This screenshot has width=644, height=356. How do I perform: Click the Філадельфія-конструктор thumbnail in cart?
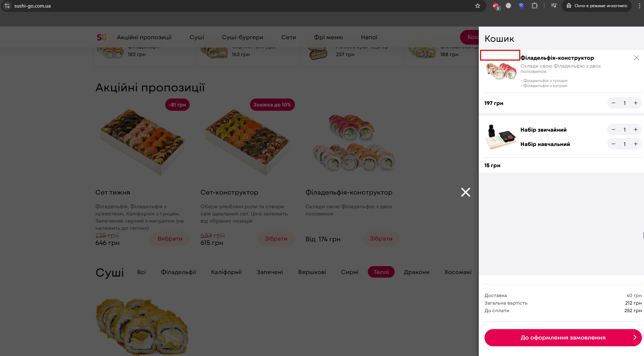pyautogui.click(x=501, y=71)
